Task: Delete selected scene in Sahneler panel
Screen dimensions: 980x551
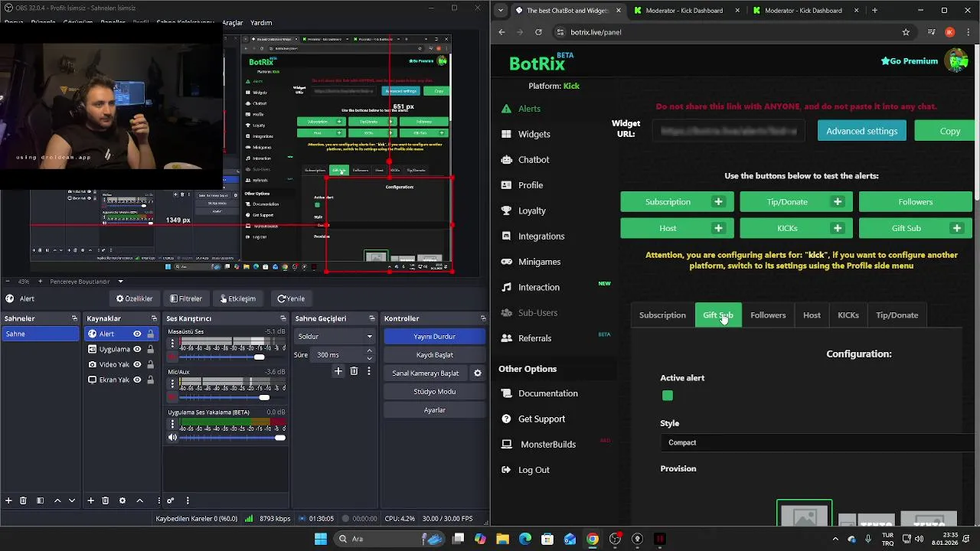Action: click(23, 500)
